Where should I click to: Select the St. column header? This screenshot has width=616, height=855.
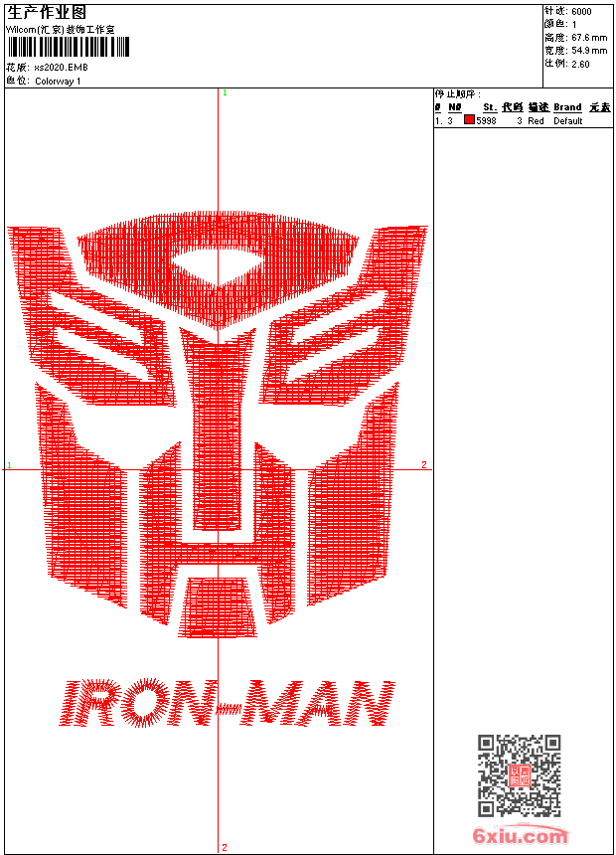489,107
